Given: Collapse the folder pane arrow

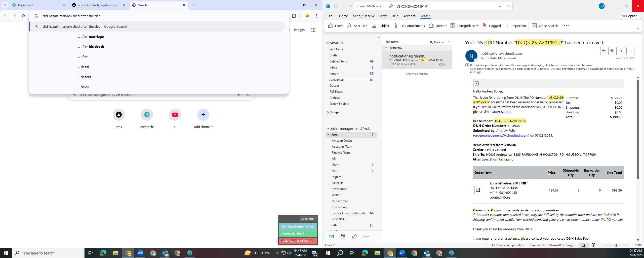Looking at the screenshot, I should (379, 38).
